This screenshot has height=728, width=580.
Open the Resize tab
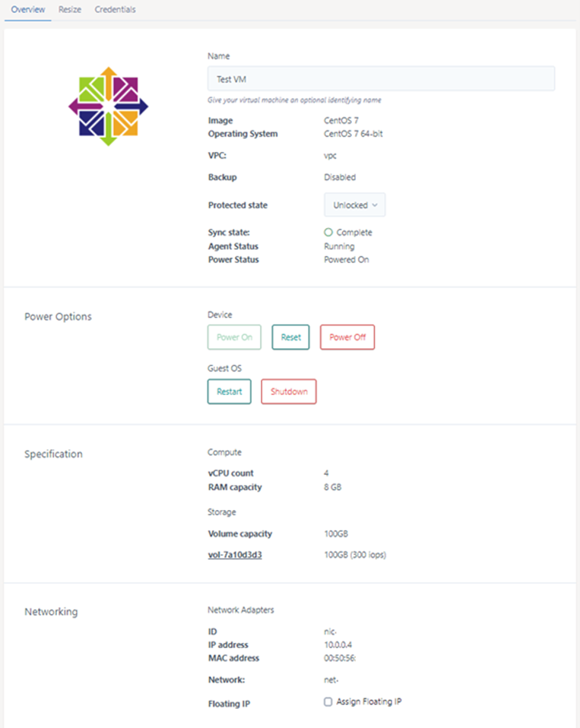click(70, 10)
